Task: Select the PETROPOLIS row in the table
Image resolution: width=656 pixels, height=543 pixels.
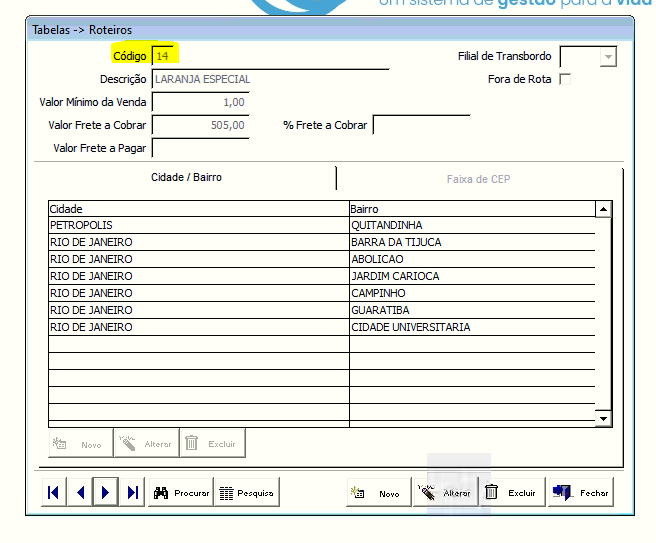Action: (x=198, y=226)
